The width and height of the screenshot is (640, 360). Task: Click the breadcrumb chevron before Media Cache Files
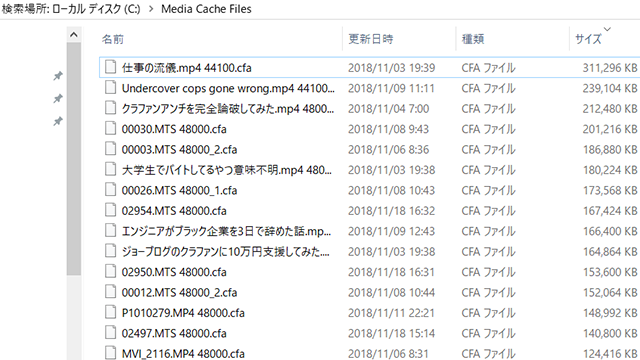point(151,9)
